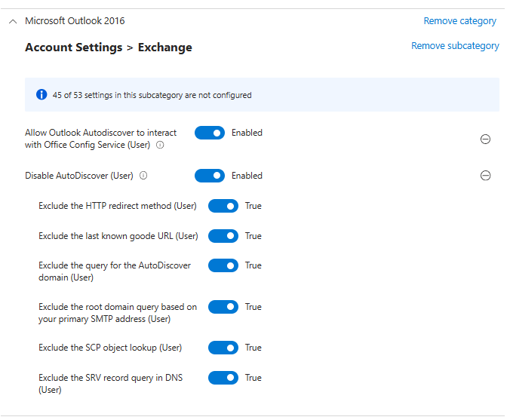Remove the Disable AutoDiscover setting with minus icon

[486, 176]
